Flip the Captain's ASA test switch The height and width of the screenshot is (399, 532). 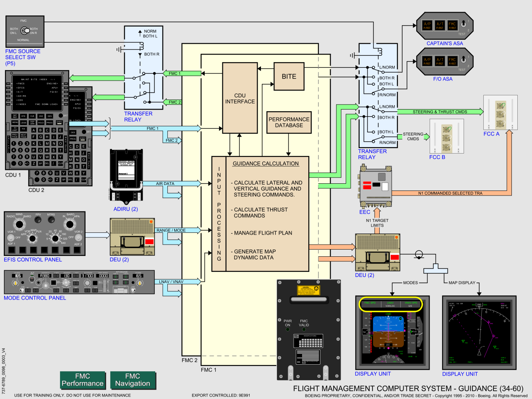464,24
